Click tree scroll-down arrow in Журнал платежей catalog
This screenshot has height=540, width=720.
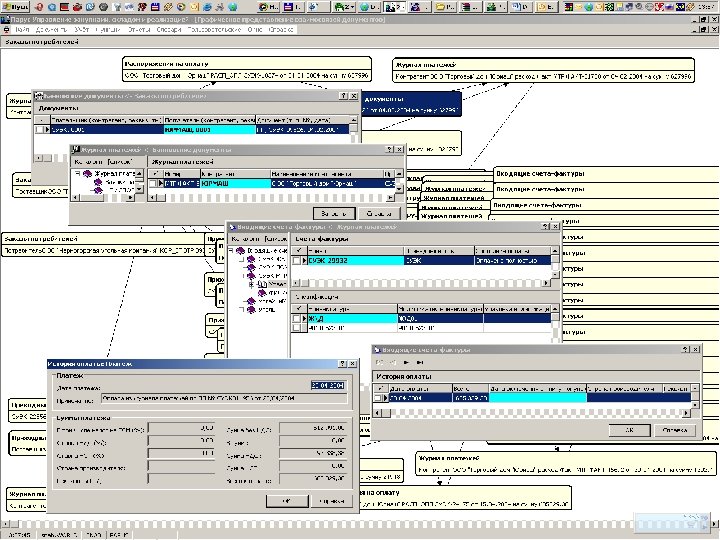(x=140, y=189)
